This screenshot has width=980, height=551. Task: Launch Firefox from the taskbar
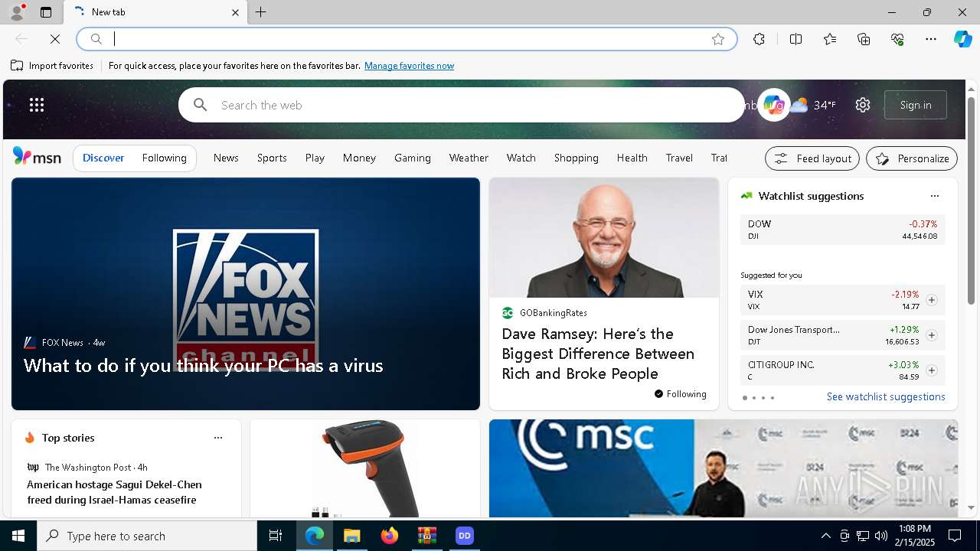(390, 536)
